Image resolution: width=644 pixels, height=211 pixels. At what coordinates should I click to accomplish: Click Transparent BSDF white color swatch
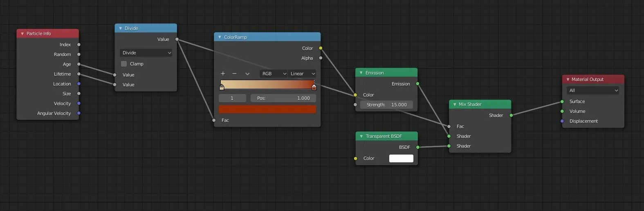(401, 158)
